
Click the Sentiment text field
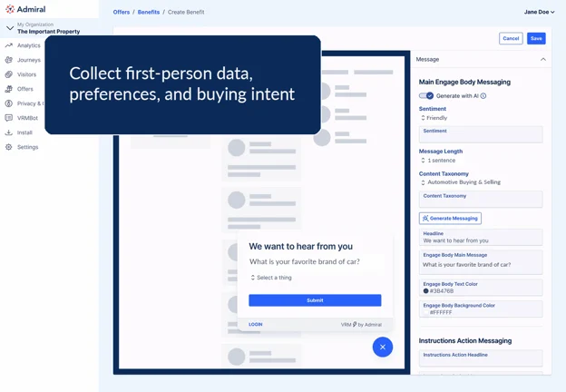click(481, 134)
